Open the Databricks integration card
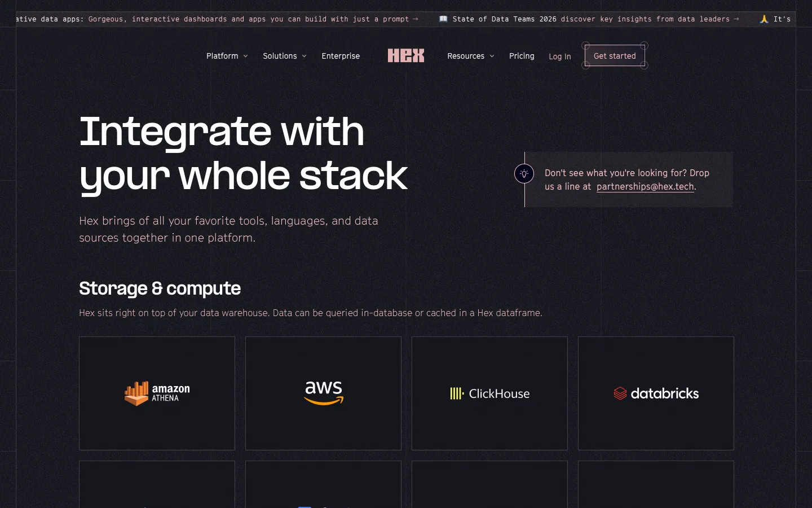 point(656,393)
